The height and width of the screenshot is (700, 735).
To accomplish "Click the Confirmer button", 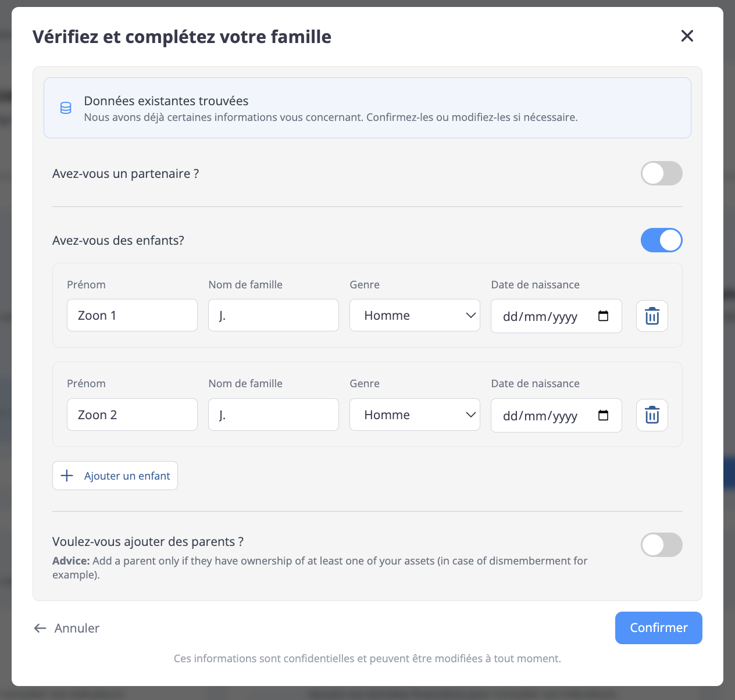I will 658,628.
